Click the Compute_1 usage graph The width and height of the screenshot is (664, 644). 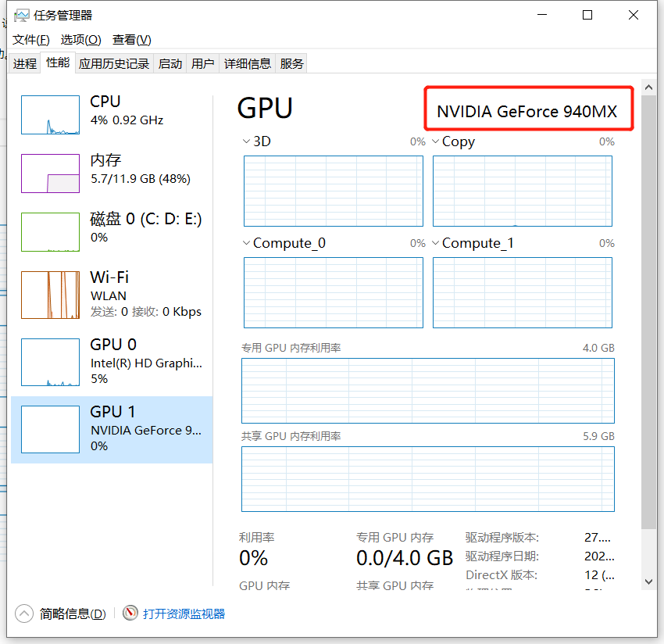tap(522, 292)
